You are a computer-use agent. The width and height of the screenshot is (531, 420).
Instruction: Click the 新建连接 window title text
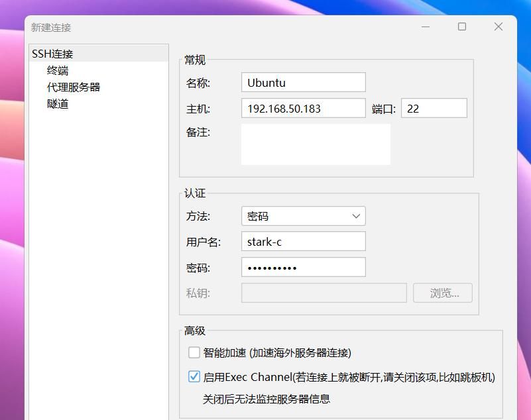click(51, 27)
